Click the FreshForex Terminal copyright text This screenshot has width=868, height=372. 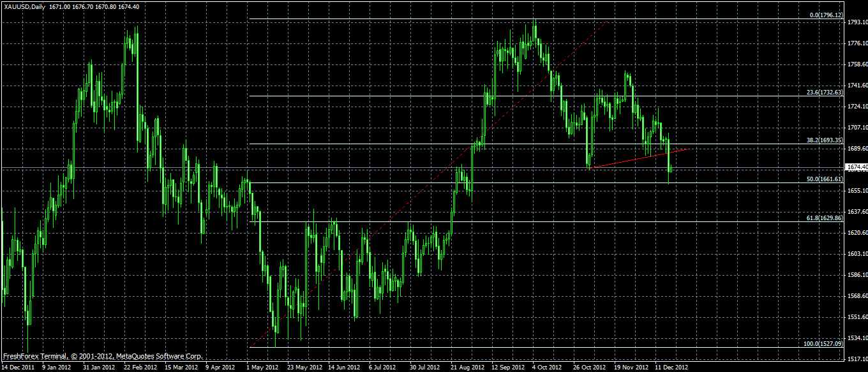click(x=103, y=356)
